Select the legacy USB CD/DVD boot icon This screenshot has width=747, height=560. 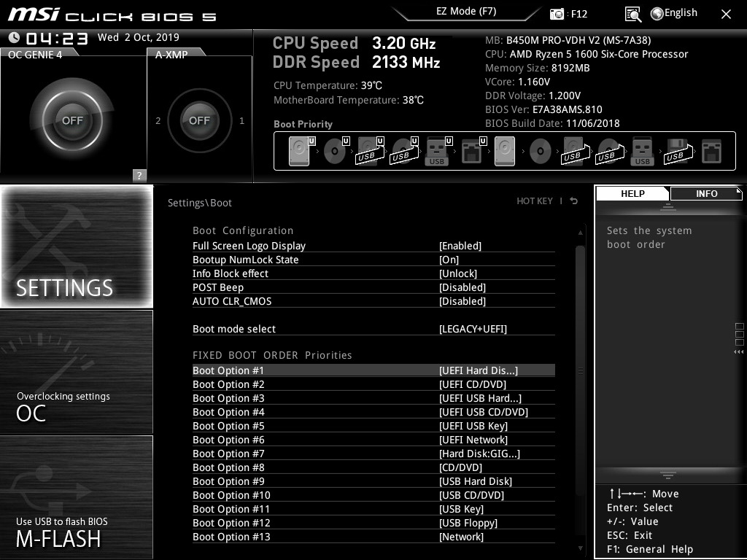610,151
